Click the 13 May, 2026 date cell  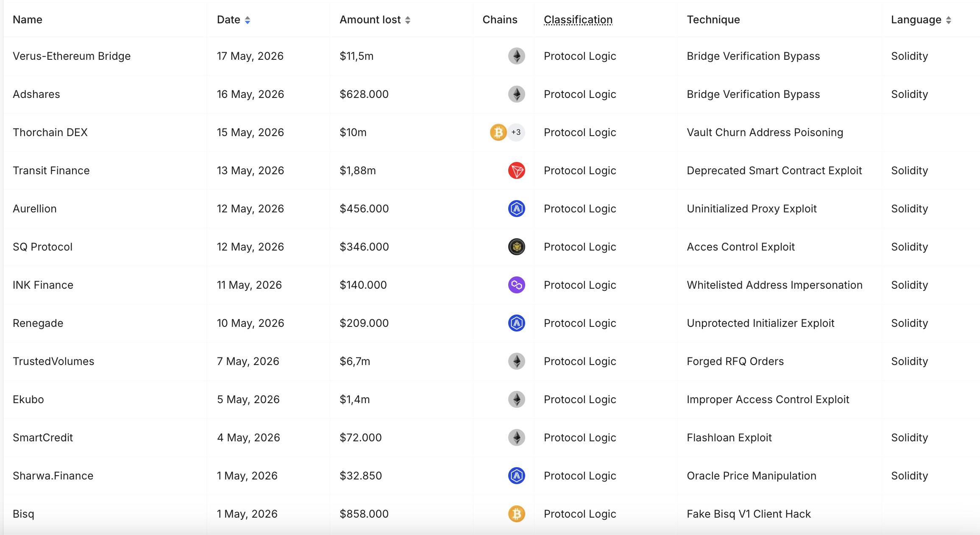[251, 170]
